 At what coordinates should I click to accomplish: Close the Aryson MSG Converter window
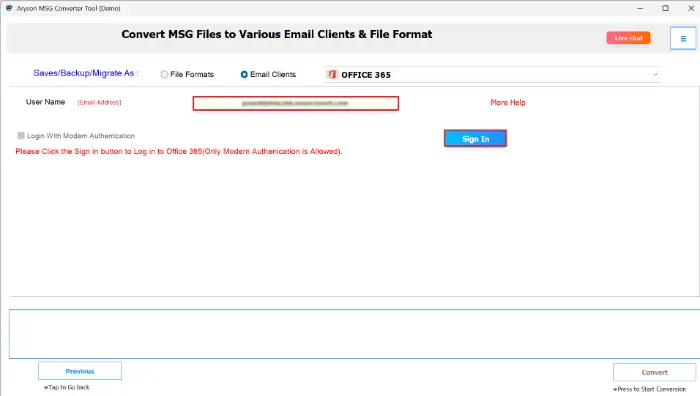click(690, 8)
